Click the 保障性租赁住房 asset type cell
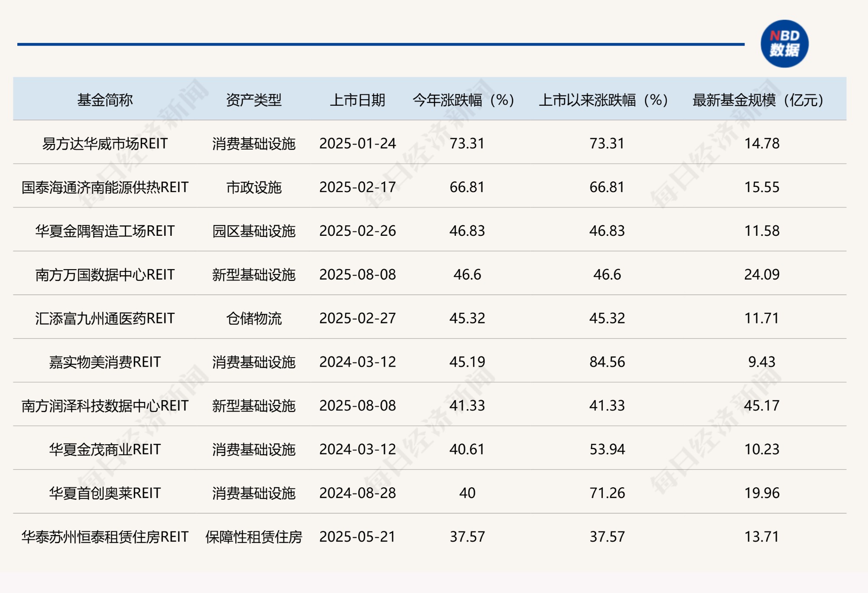The height and width of the screenshot is (593, 868). point(254,537)
